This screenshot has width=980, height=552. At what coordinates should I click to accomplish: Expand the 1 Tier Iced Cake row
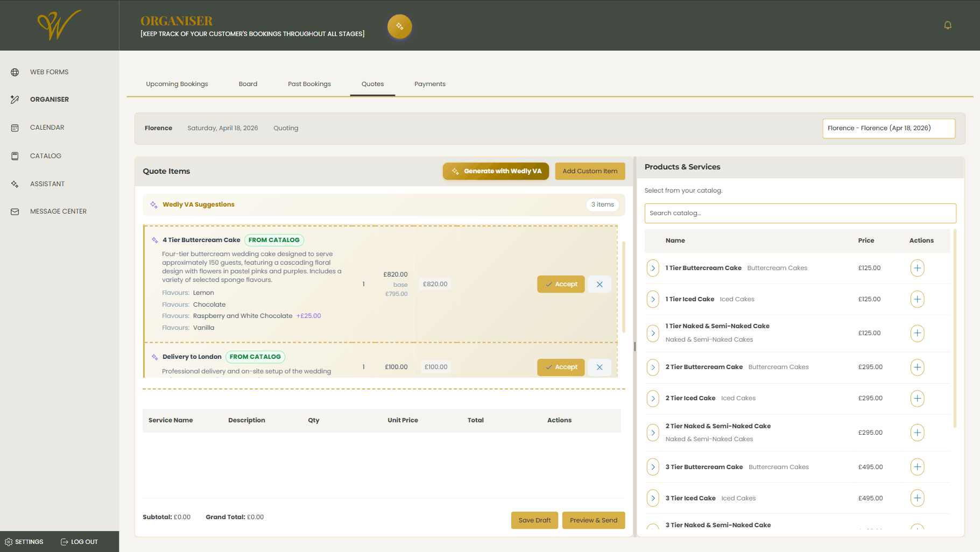coord(653,299)
